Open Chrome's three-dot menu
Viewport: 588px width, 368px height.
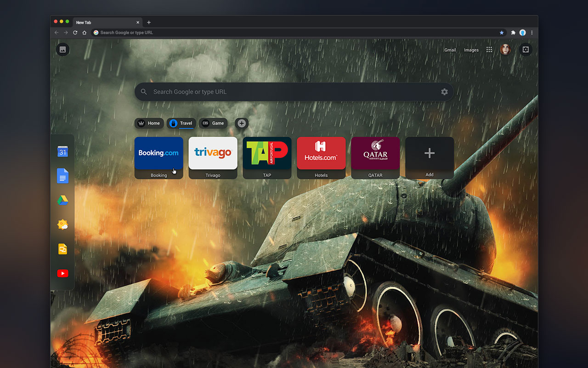tap(532, 33)
